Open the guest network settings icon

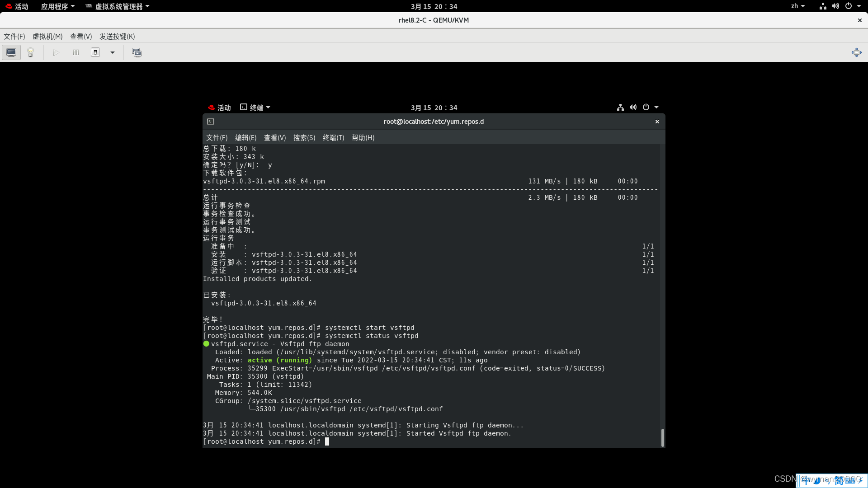pyautogui.click(x=620, y=107)
